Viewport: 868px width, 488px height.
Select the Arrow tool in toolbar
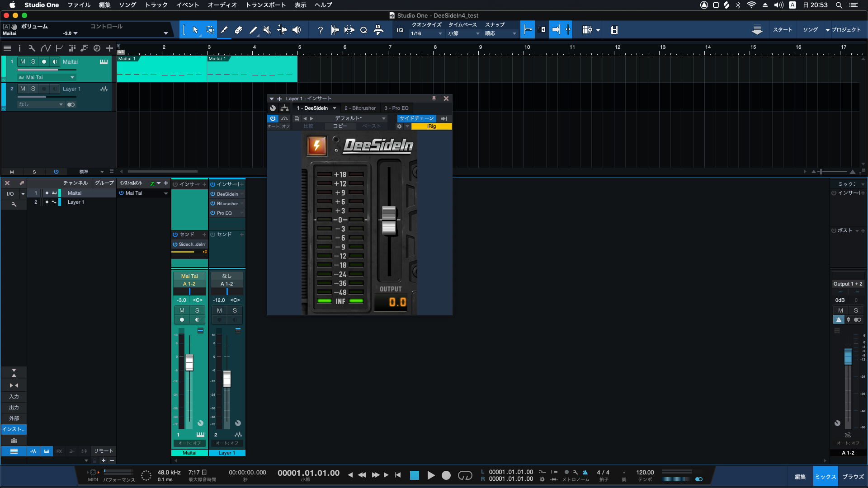[195, 30]
